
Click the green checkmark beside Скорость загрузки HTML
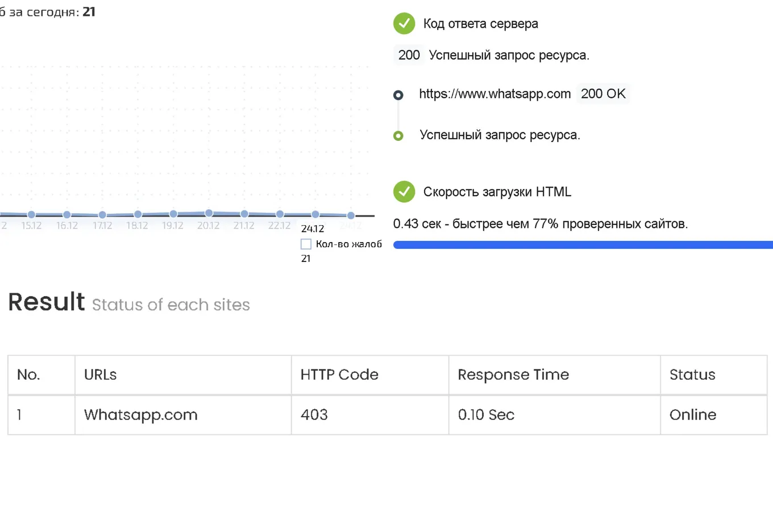(x=404, y=192)
